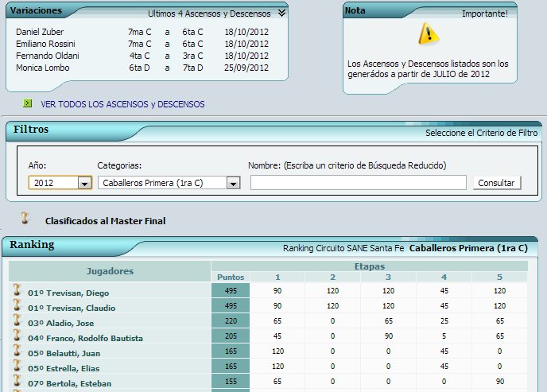Click the Jugadores column header

[110, 271]
